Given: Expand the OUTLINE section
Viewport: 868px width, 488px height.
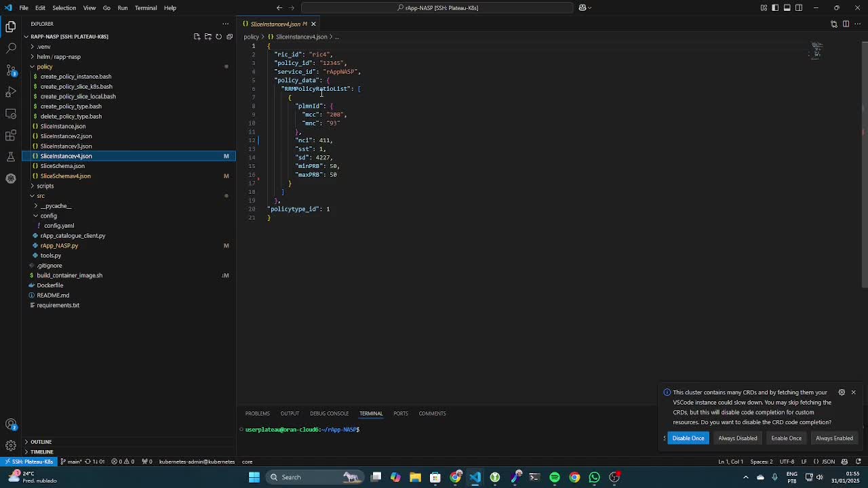Looking at the screenshot, I should (x=41, y=442).
